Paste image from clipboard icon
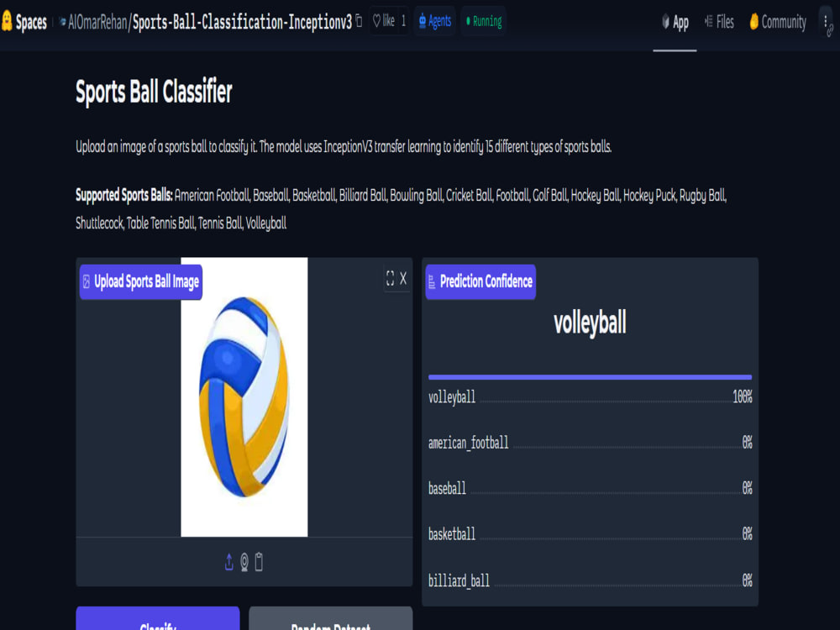840x630 pixels. (259, 562)
